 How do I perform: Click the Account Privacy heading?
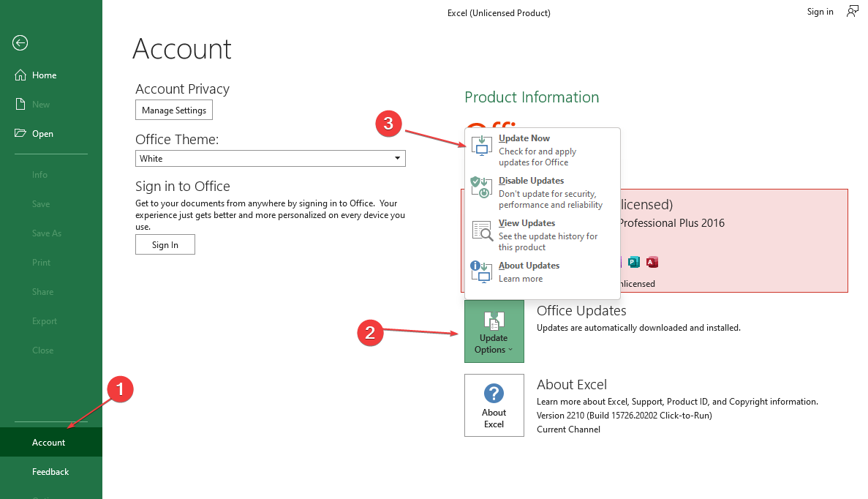(182, 89)
